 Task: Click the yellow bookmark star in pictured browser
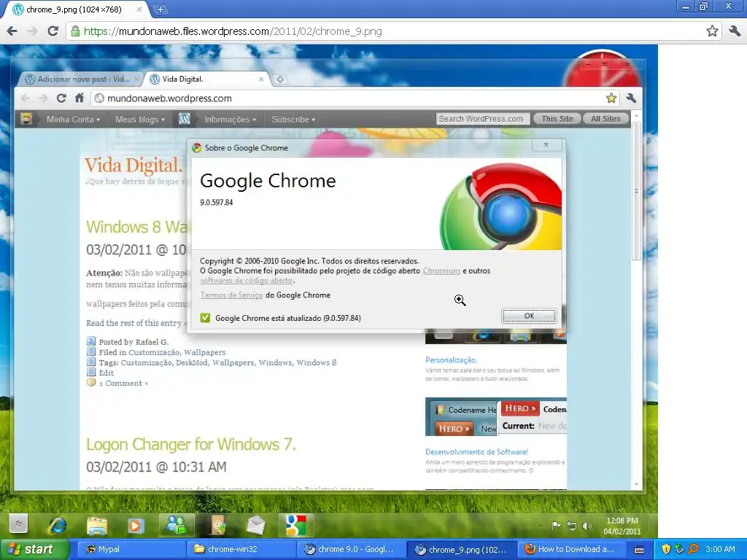pos(611,98)
